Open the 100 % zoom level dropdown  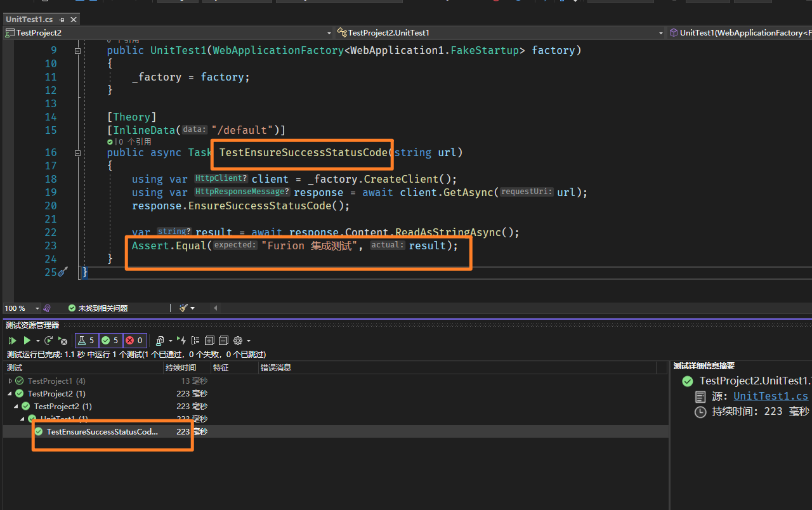pos(37,308)
